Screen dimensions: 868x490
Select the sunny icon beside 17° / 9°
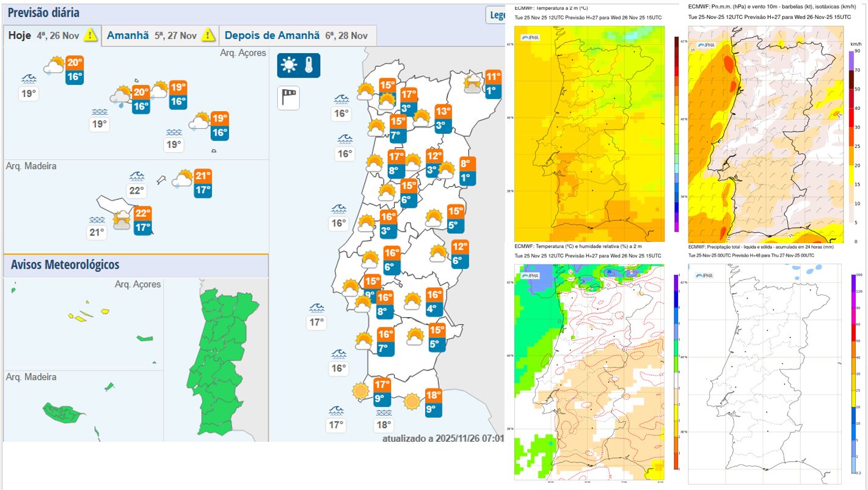[360, 390]
